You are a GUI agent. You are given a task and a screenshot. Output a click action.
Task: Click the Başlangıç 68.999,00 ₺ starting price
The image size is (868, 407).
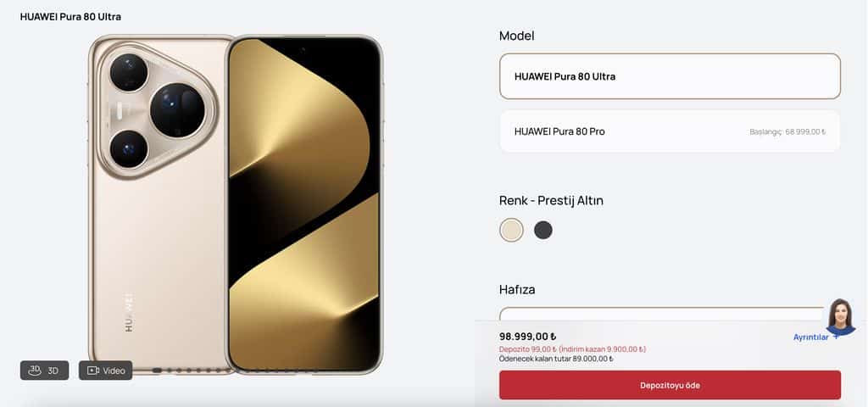click(x=787, y=131)
